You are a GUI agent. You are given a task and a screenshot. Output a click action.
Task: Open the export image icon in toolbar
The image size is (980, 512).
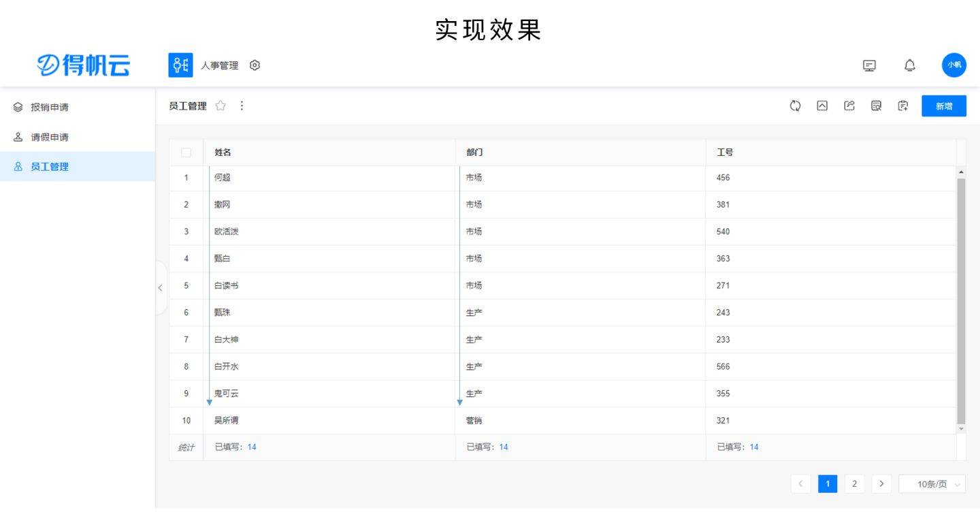(x=822, y=106)
